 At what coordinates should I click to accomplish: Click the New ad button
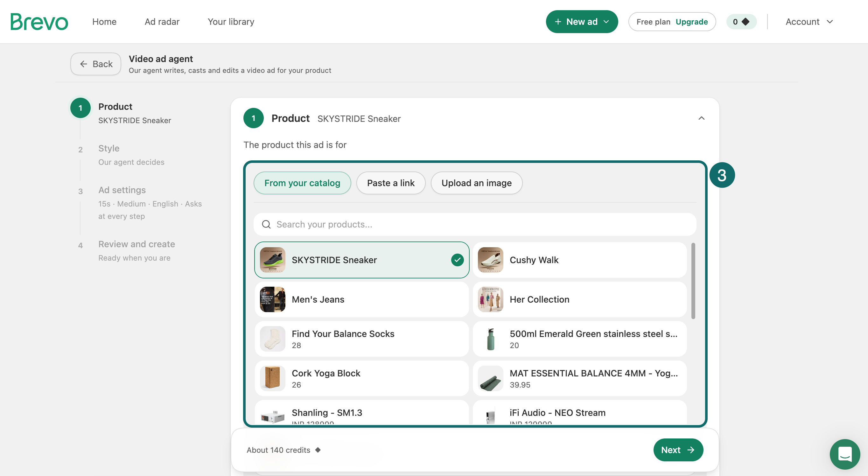[582, 22]
